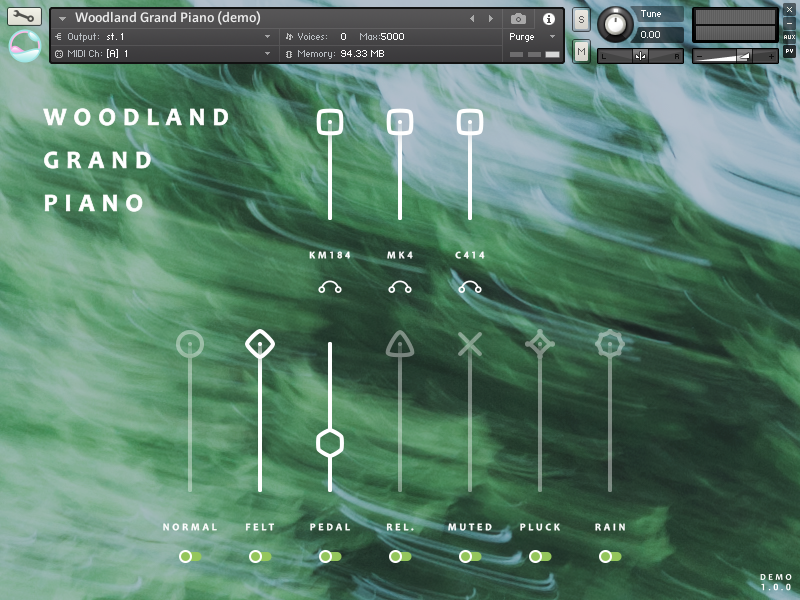Click the pan center marker icon

click(640, 56)
